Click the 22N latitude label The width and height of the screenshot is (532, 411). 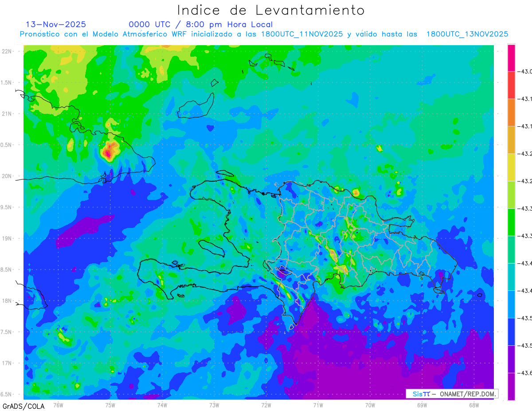pyautogui.click(x=8, y=51)
